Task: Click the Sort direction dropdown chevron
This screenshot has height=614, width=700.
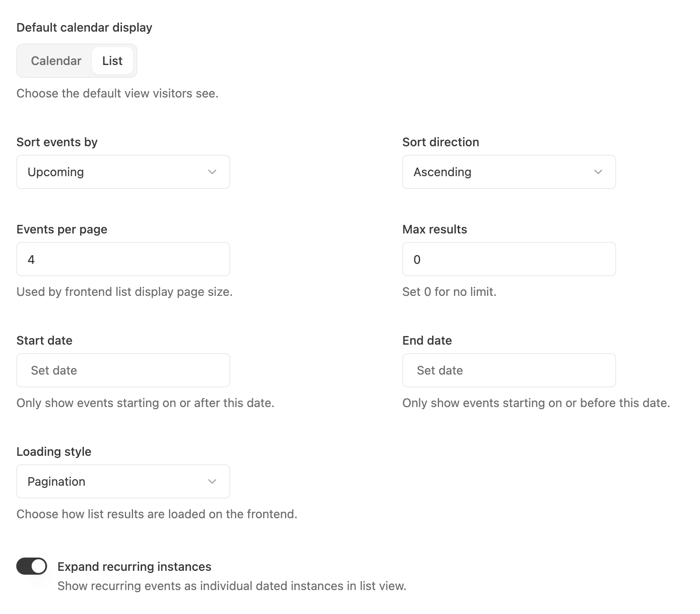Action: 599,172
